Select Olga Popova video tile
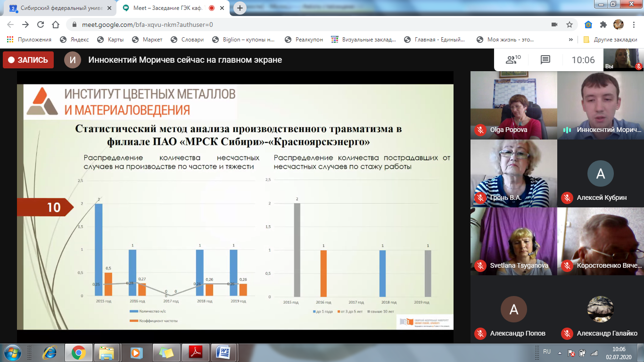This screenshot has width=644, height=362. (x=514, y=105)
